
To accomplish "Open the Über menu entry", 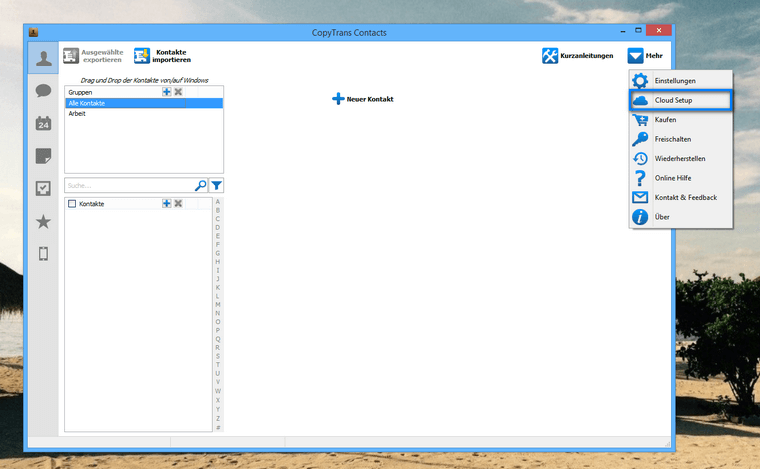I will (681, 217).
